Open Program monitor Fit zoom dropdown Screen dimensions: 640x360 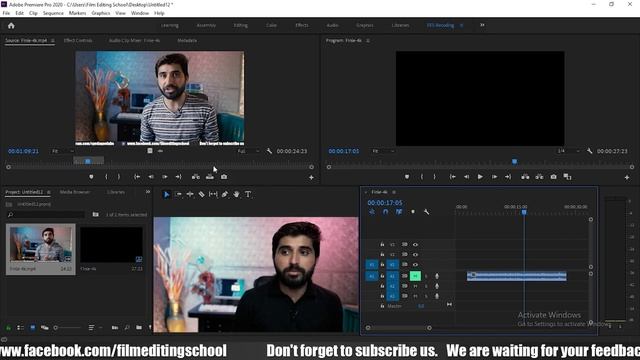pyautogui.click(x=383, y=151)
